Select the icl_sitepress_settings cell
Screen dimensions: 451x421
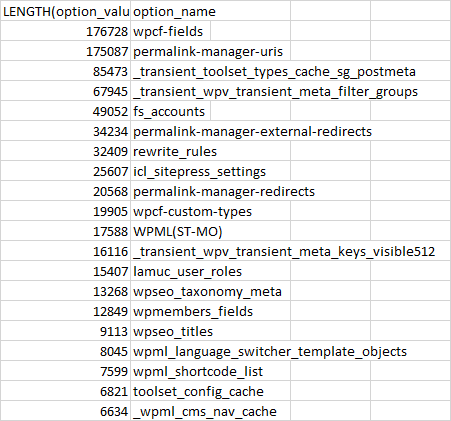pyautogui.click(x=210, y=171)
